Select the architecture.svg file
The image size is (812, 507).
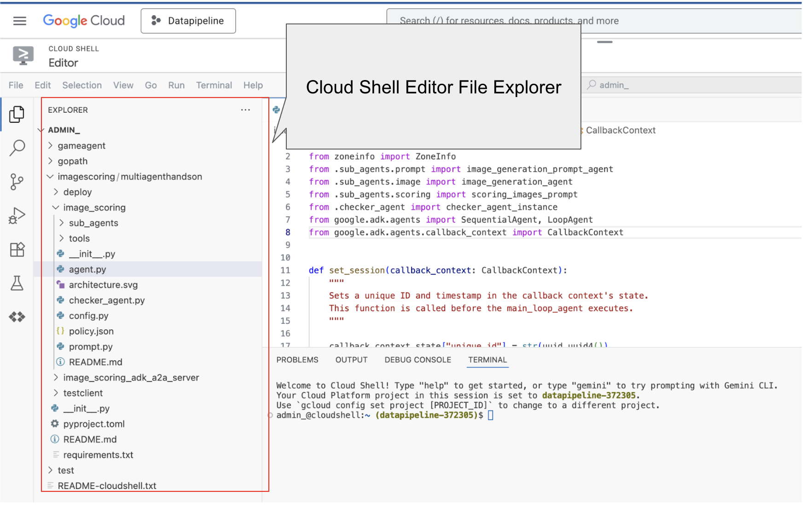103,285
